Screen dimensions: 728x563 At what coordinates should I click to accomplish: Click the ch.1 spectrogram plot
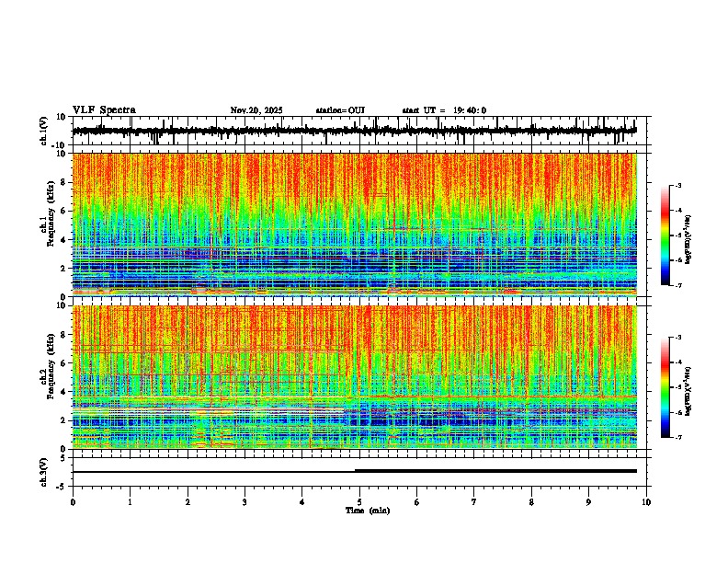pyautogui.click(x=355, y=224)
